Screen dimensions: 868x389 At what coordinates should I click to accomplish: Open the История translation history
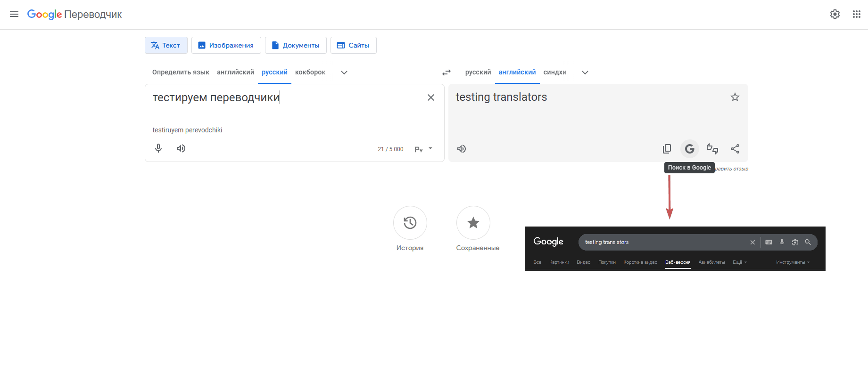point(410,228)
